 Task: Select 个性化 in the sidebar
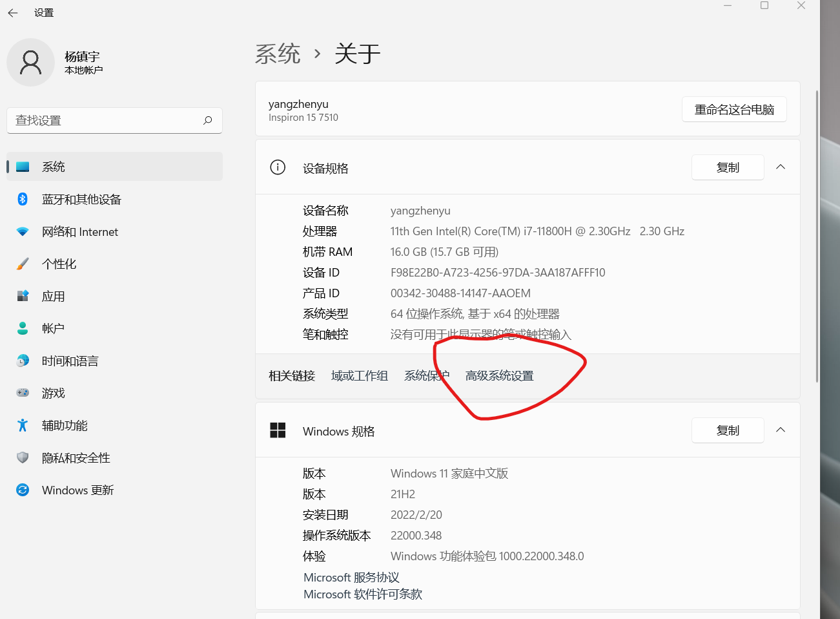114,264
